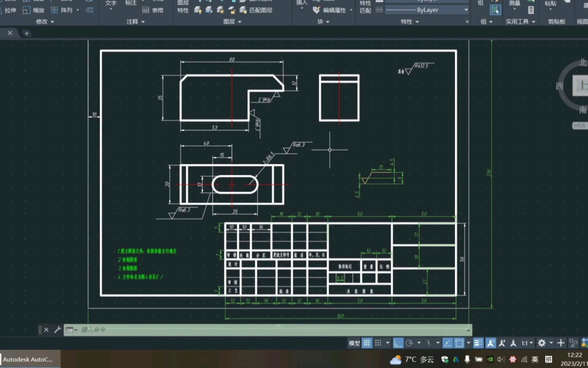Click the 阵列 (Array) tool icon
Screen dimensions: 588x368
click(x=54, y=10)
